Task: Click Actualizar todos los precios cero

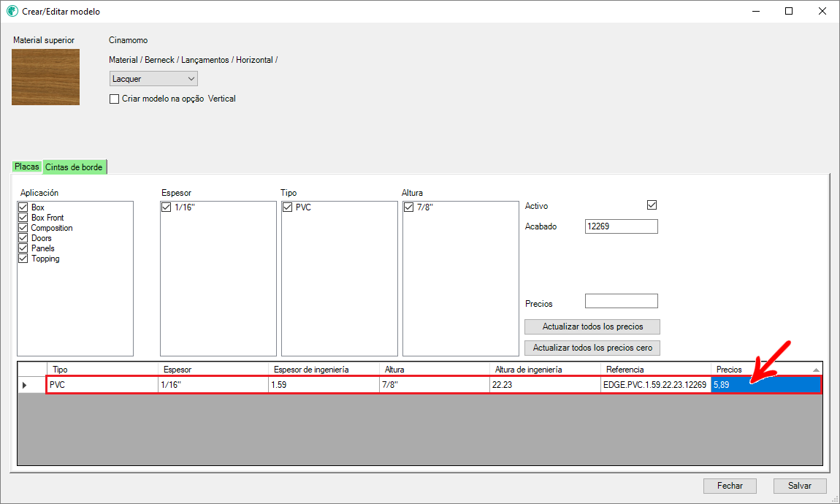Action: click(x=592, y=348)
